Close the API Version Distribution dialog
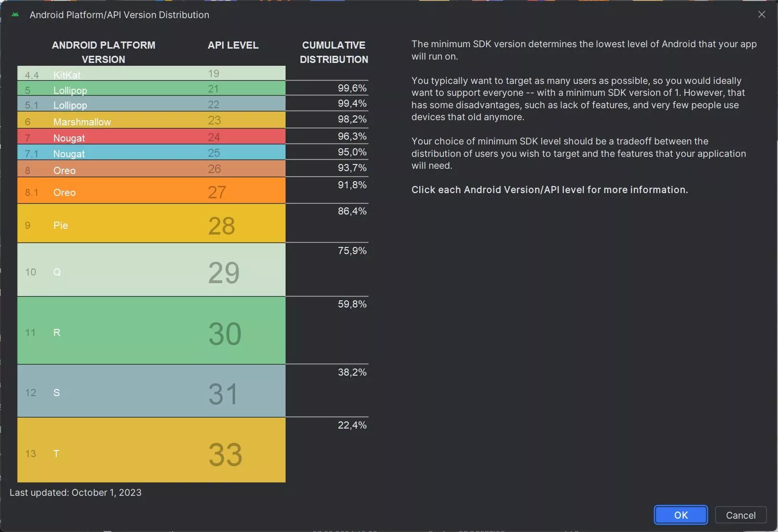Screen dimensions: 778x532 [x=761, y=14]
